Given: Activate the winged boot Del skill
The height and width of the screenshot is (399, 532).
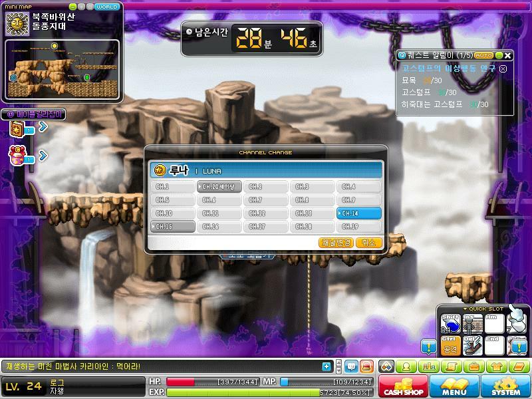Looking at the screenshot, I should click(x=473, y=345).
